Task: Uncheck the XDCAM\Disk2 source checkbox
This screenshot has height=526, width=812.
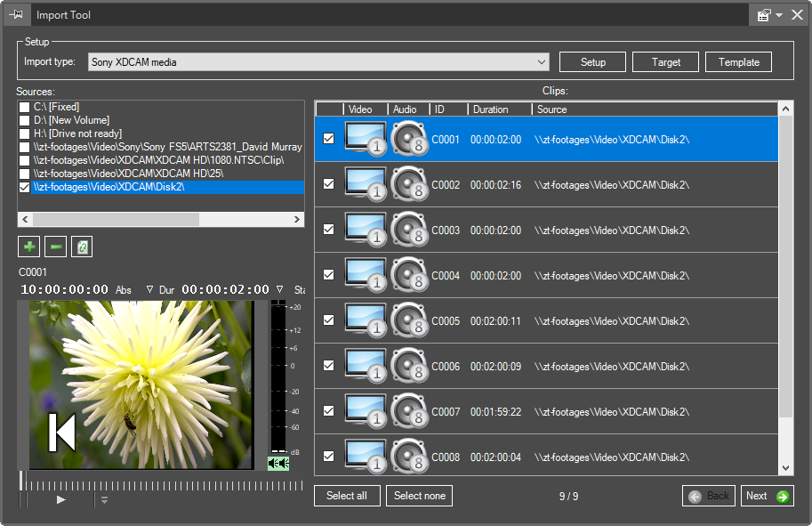Action: (x=25, y=188)
